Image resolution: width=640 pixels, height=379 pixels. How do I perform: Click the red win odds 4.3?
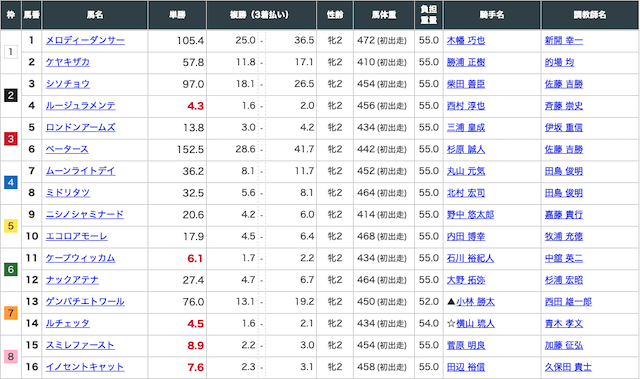coord(196,106)
